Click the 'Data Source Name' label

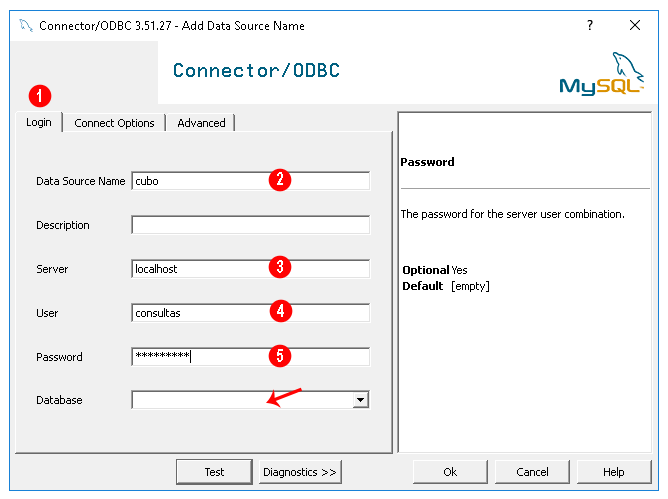[x=81, y=181]
